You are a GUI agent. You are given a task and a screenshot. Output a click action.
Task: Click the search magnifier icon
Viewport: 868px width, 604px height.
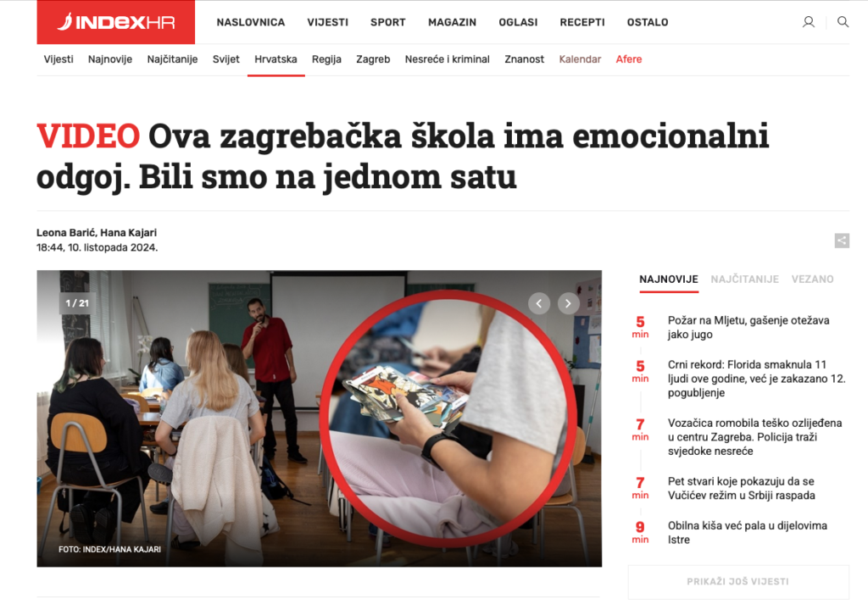coord(843,22)
